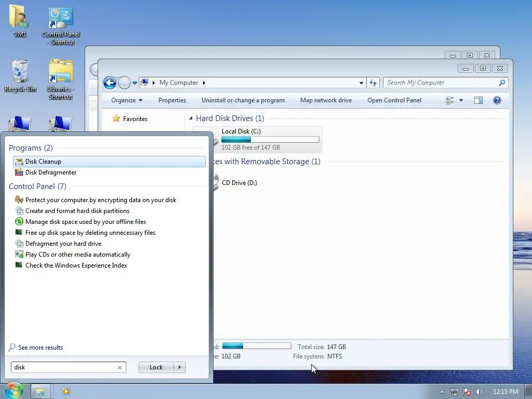The width and height of the screenshot is (532, 399).
Task: Go back with the Explorer Back button
Action: [110, 83]
